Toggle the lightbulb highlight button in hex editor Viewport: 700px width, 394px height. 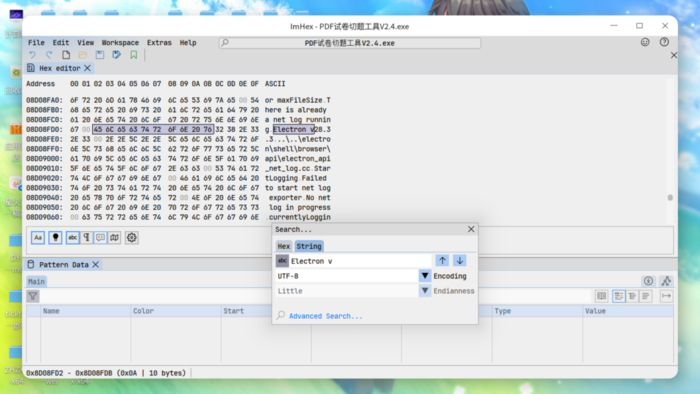pyautogui.click(x=55, y=237)
